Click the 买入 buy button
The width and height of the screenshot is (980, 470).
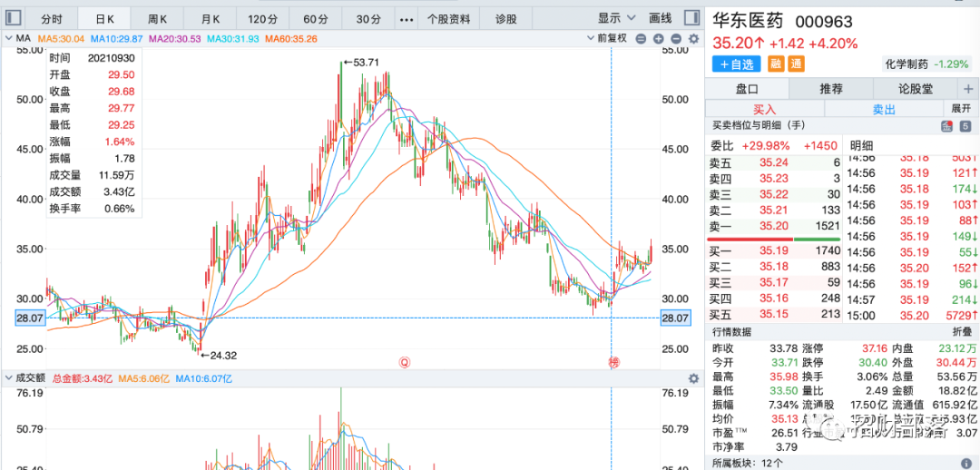click(x=765, y=109)
